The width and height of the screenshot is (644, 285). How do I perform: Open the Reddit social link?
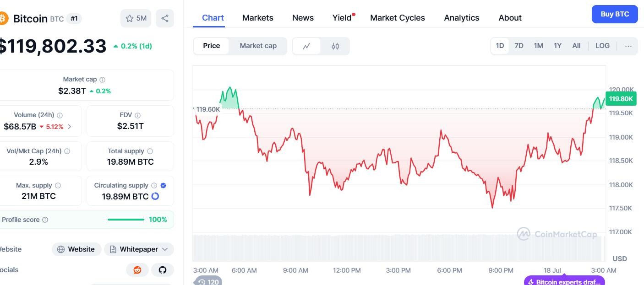coord(137,270)
